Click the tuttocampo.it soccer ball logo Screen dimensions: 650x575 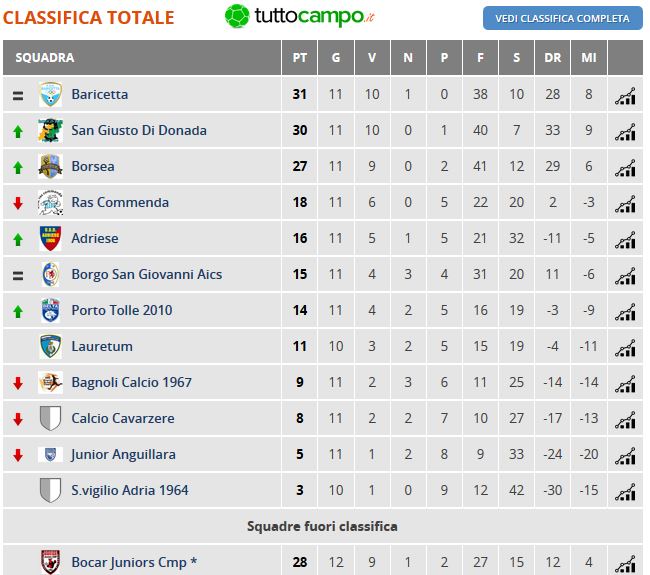point(237,16)
